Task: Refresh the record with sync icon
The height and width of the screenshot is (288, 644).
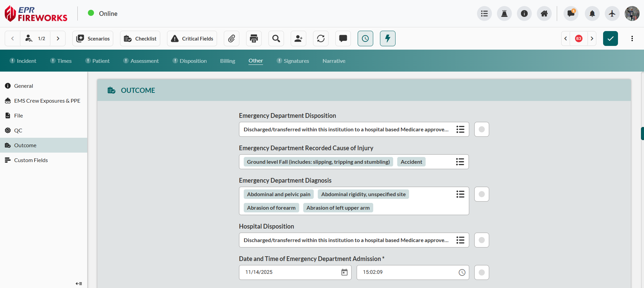Action: point(321,38)
